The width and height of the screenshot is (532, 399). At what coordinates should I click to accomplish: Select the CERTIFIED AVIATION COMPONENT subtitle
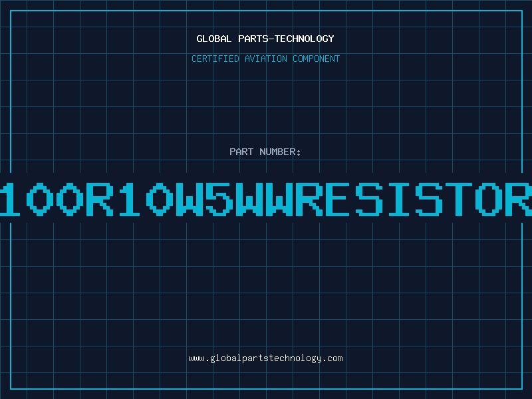(265, 59)
